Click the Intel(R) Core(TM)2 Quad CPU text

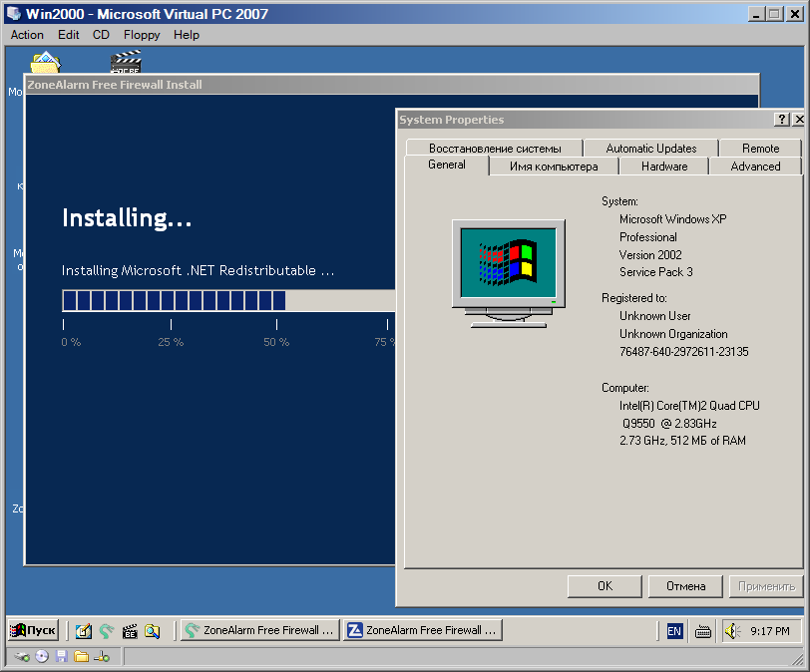coord(689,406)
